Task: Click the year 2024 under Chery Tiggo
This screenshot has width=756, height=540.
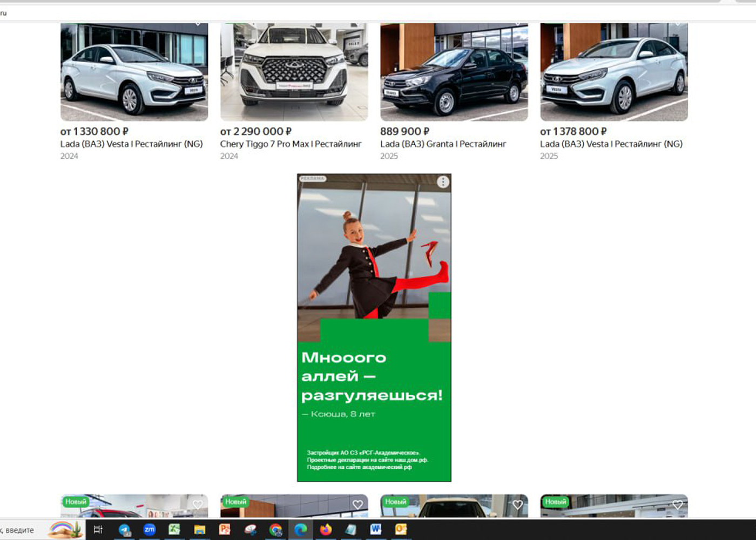Action: 229,156
